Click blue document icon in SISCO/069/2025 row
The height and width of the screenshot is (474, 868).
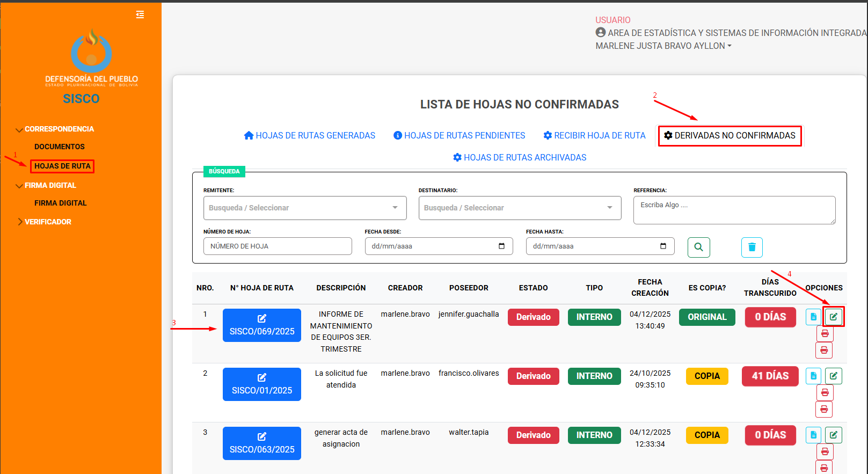click(x=813, y=317)
